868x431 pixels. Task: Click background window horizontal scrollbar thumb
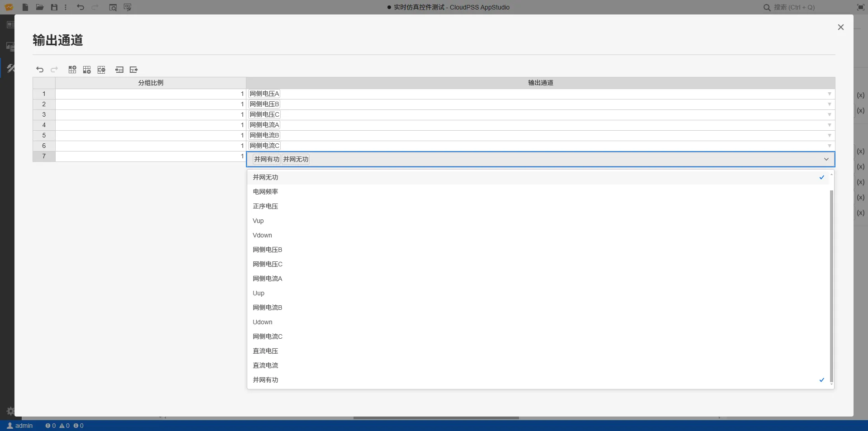click(436, 418)
